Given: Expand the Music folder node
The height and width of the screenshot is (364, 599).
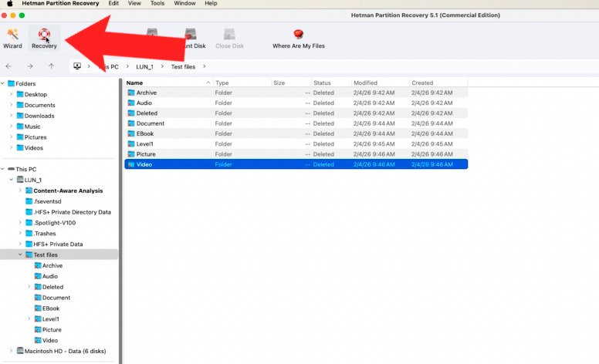Looking at the screenshot, I should pyautogui.click(x=11, y=126).
